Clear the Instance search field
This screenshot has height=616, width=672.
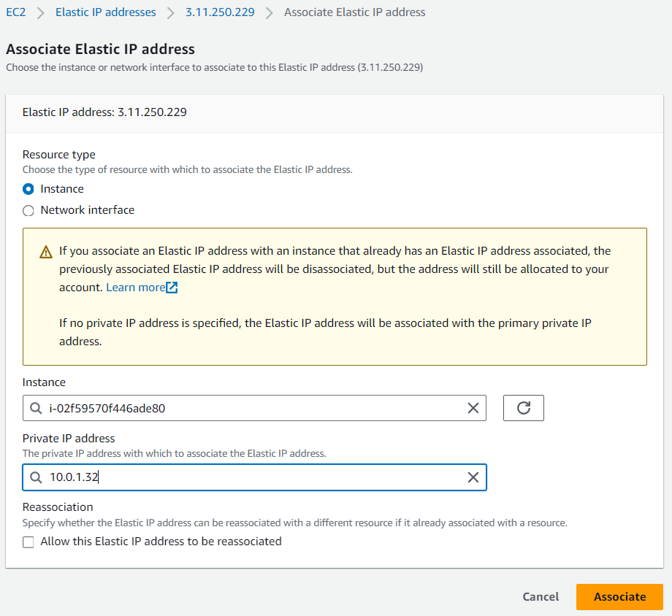(473, 408)
